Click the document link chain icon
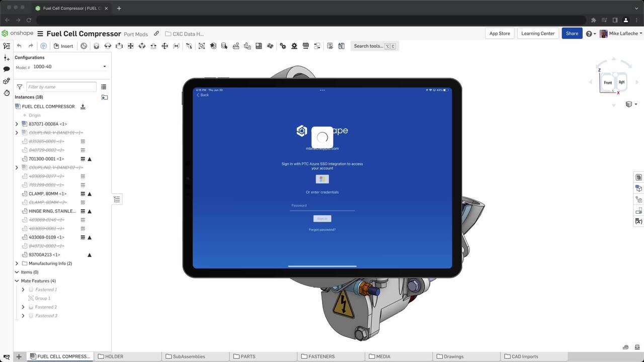Image resolution: width=644 pixels, height=362 pixels. point(156,34)
